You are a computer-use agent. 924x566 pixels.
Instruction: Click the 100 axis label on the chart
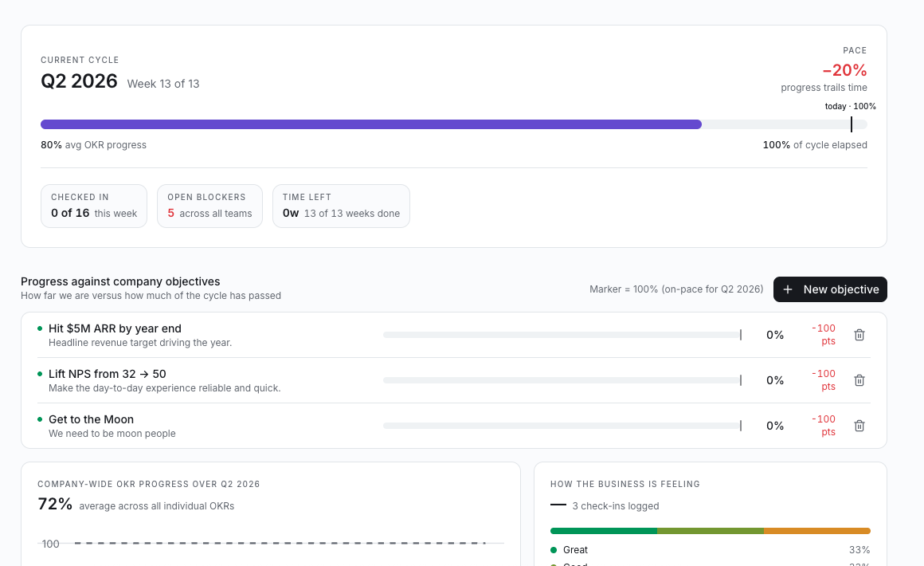click(x=50, y=544)
